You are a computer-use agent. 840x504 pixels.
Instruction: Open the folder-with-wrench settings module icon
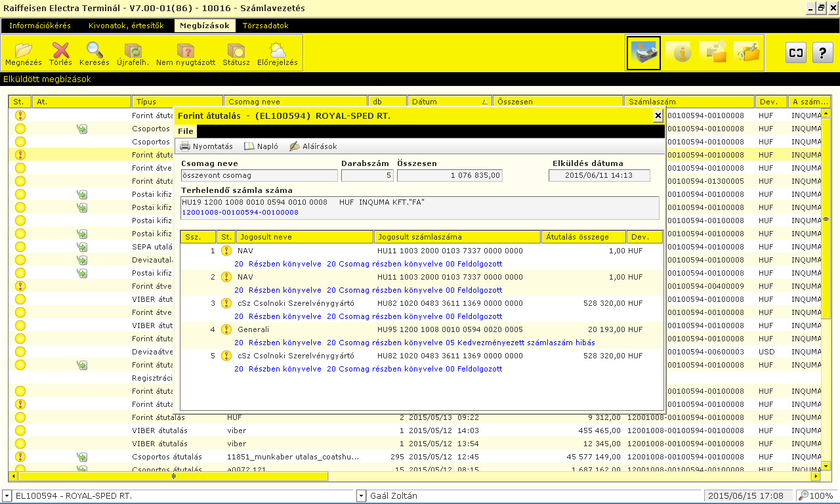747,53
